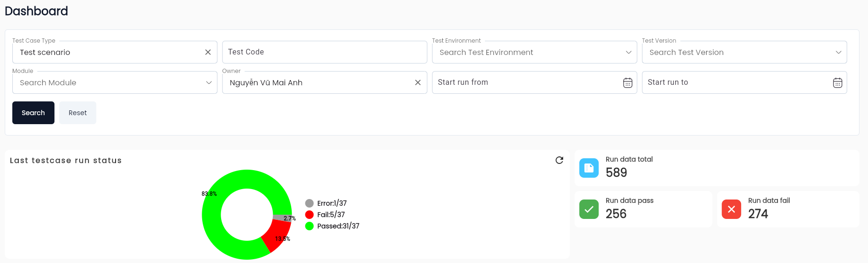The image size is (868, 263).
Task: Click the red Fail donut segment
Action: (x=276, y=234)
